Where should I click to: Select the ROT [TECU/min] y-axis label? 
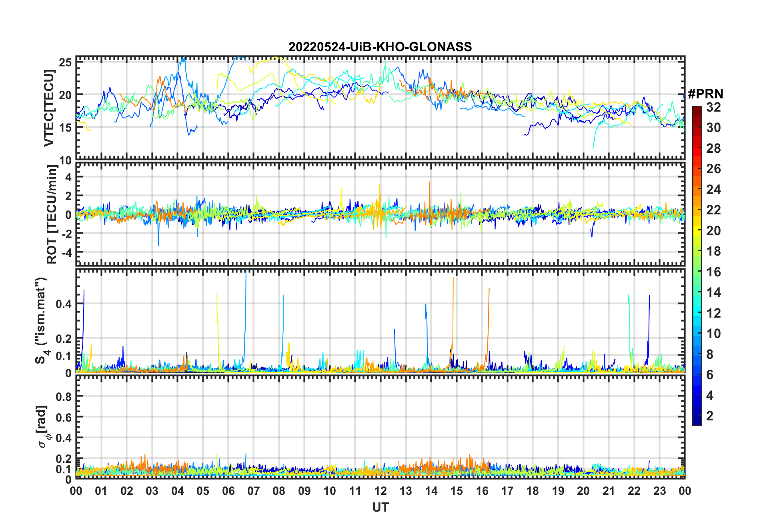pos(52,214)
